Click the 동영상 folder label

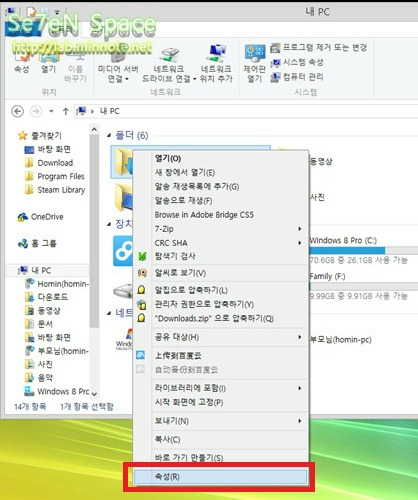click(321, 162)
